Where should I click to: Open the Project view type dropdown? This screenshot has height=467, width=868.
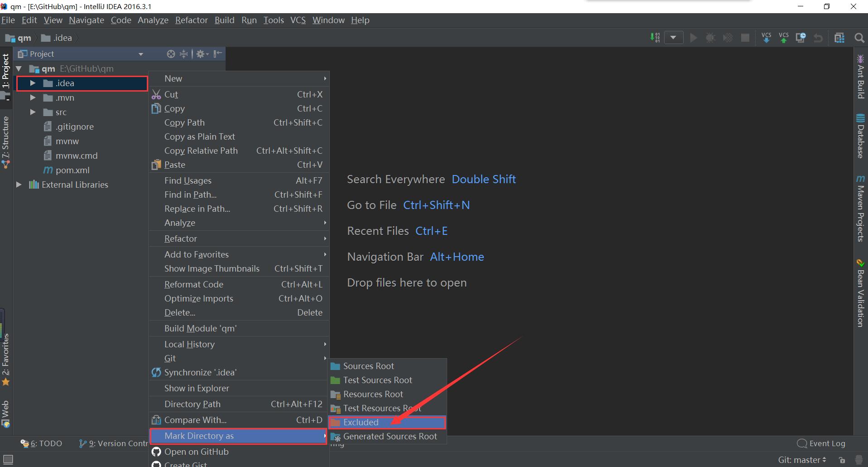pyautogui.click(x=141, y=54)
